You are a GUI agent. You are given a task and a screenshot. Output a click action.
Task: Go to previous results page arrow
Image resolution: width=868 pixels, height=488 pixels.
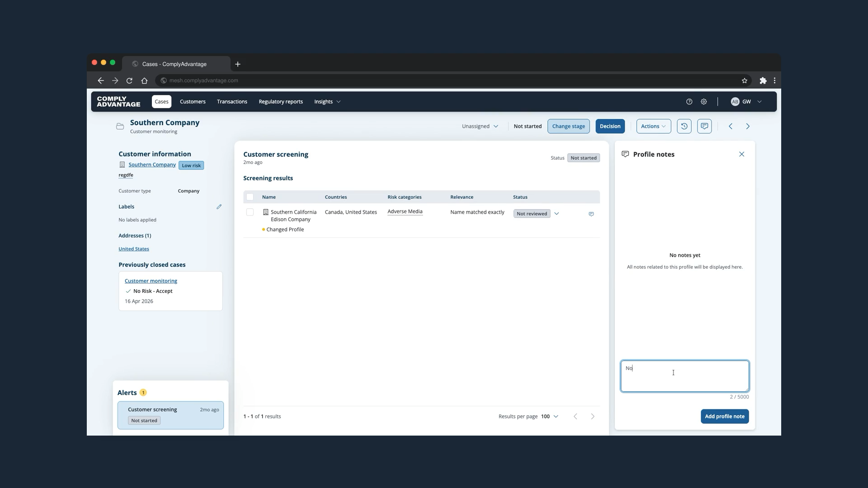576,416
